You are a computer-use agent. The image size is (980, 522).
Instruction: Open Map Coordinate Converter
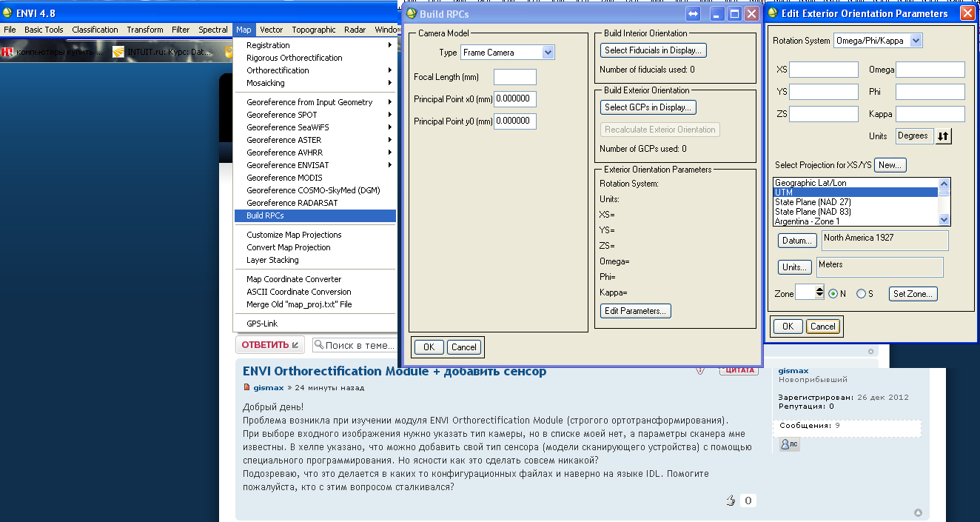coord(315,279)
